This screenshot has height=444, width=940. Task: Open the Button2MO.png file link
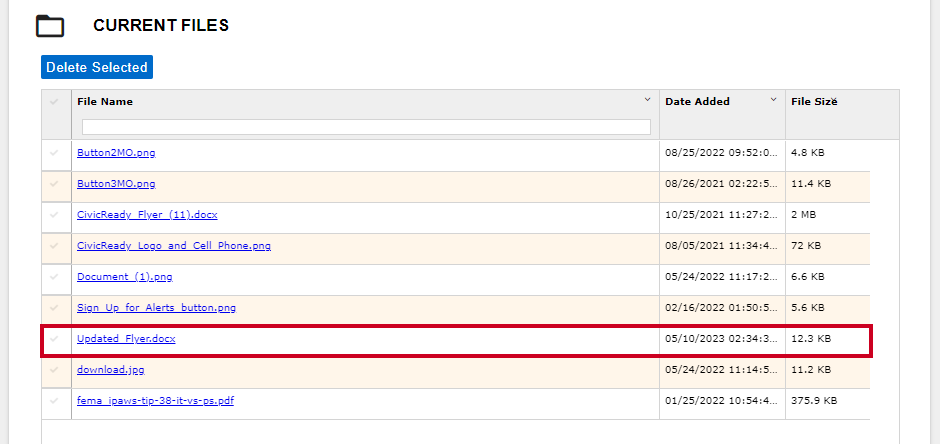116,152
